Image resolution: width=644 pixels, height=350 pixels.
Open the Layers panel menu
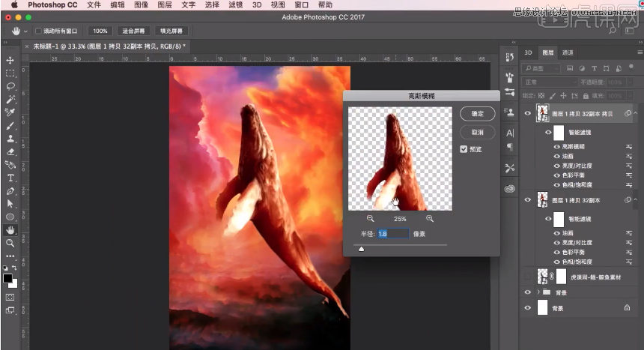tap(640, 52)
